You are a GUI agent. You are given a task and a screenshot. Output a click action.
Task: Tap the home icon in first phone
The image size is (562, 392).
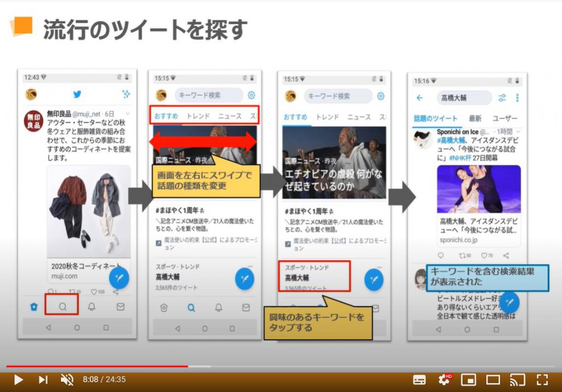34,307
